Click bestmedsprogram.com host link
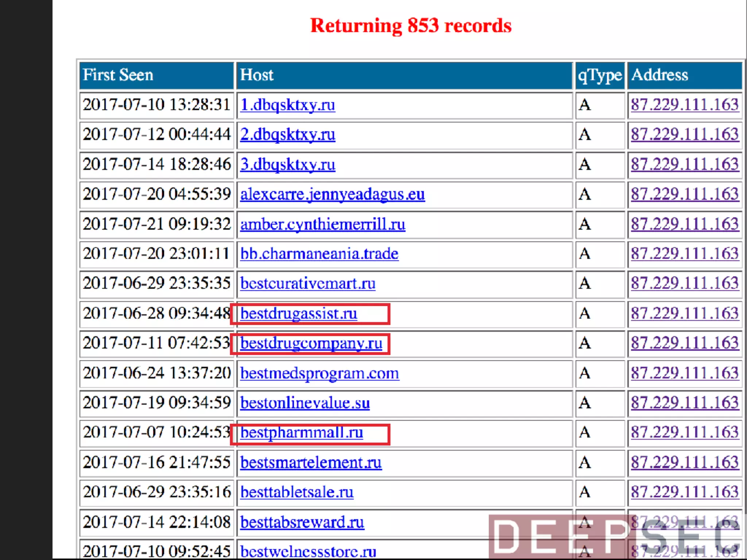The width and height of the screenshot is (747, 560). [x=320, y=373]
